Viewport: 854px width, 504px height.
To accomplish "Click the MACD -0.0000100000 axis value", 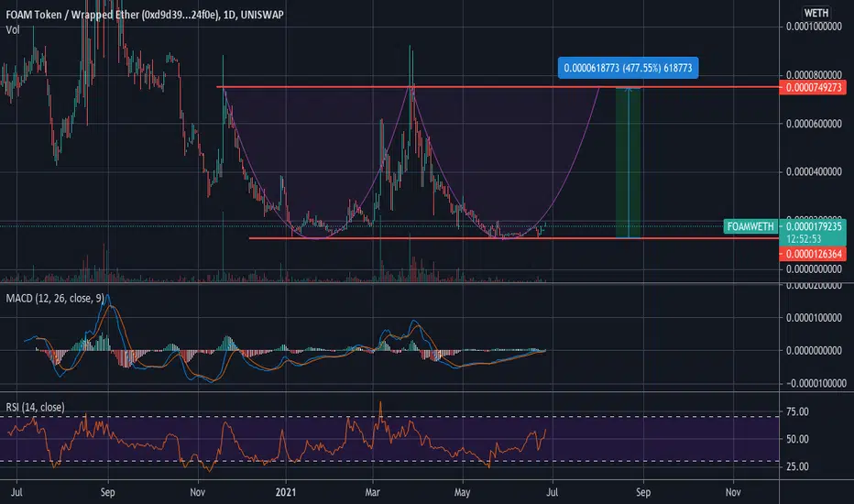I will [x=816, y=383].
